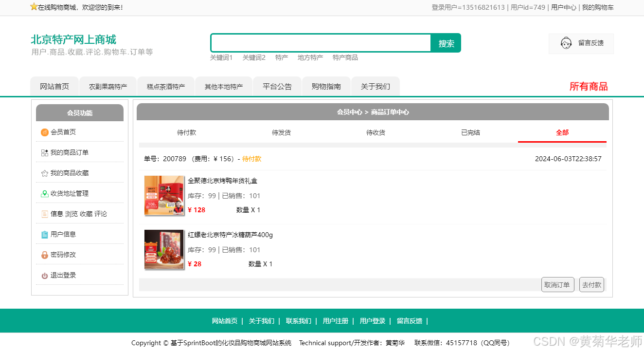Image resolution: width=644 pixels, height=352 pixels.
Task: Click the 特产商品 search suggestion
Action: [345, 57]
